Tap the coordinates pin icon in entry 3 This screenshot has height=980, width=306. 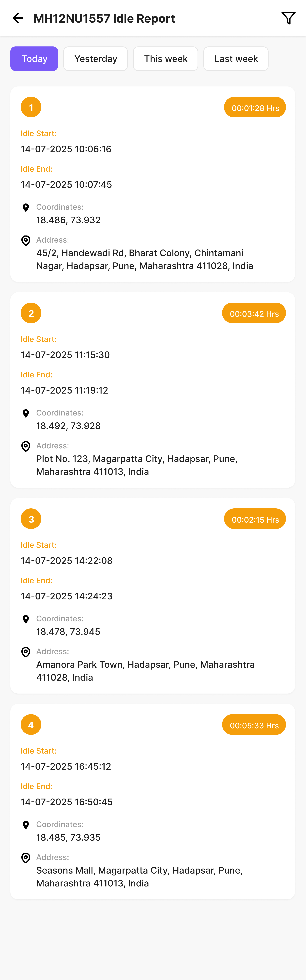[26, 619]
